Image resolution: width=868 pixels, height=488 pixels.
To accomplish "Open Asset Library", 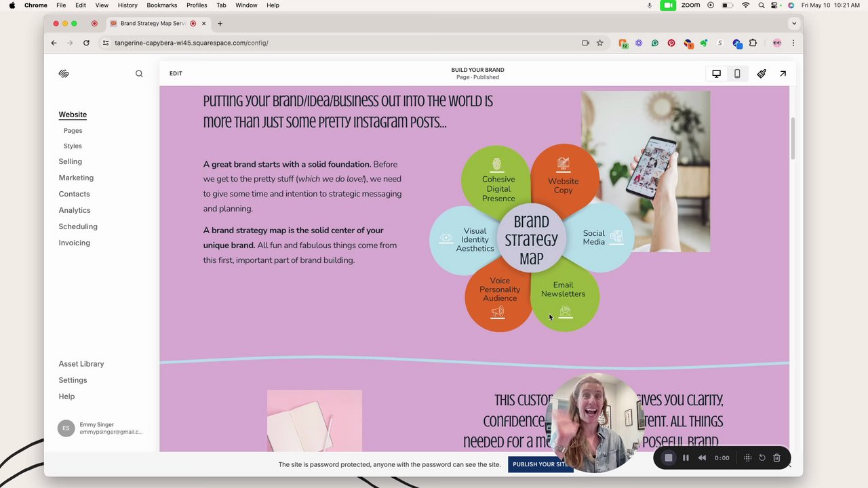I will (81, 364).
